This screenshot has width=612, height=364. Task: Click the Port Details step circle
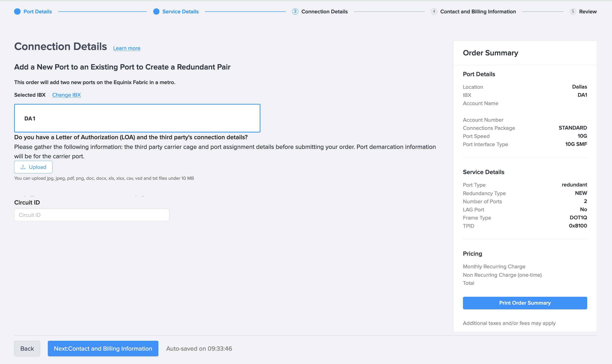pyautogui.click(x=17, y=12)
